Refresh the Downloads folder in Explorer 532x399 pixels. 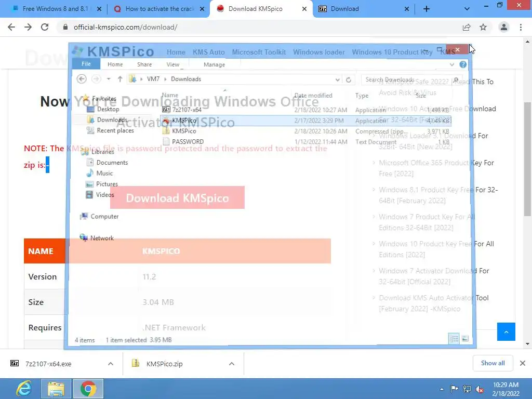pyautogui.click(x=349, y=79)
